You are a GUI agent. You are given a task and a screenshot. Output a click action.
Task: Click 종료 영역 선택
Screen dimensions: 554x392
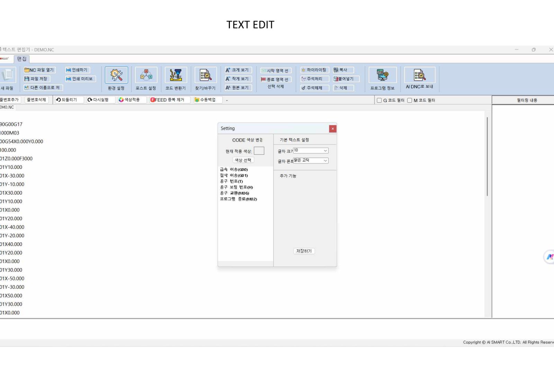(x=276, y=80)
